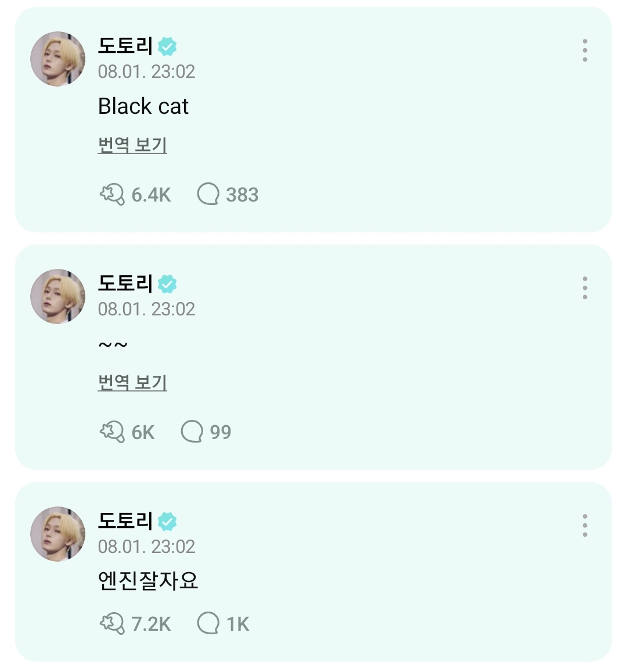Open more options menu for "~~" post
The height and width of the screenshot is (672, 627).
[585, 288]
